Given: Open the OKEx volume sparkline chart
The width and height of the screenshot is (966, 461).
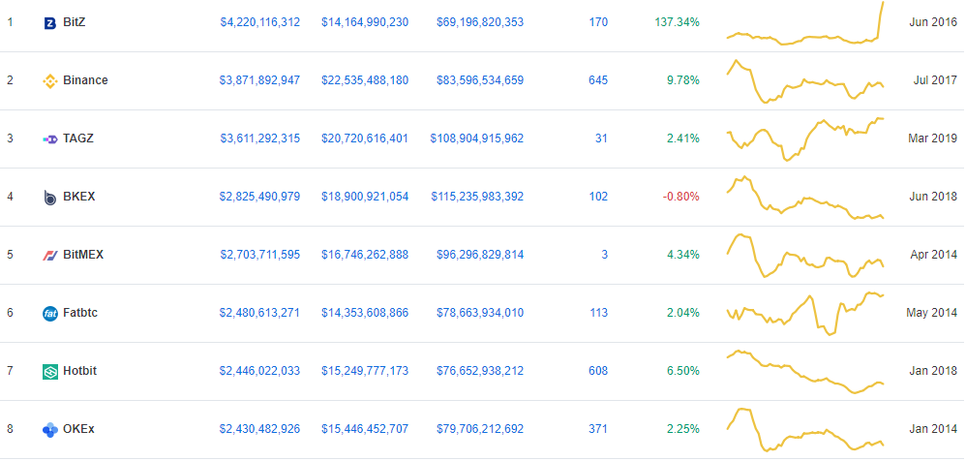Looking at the screenshot, I should coord(806,430).
